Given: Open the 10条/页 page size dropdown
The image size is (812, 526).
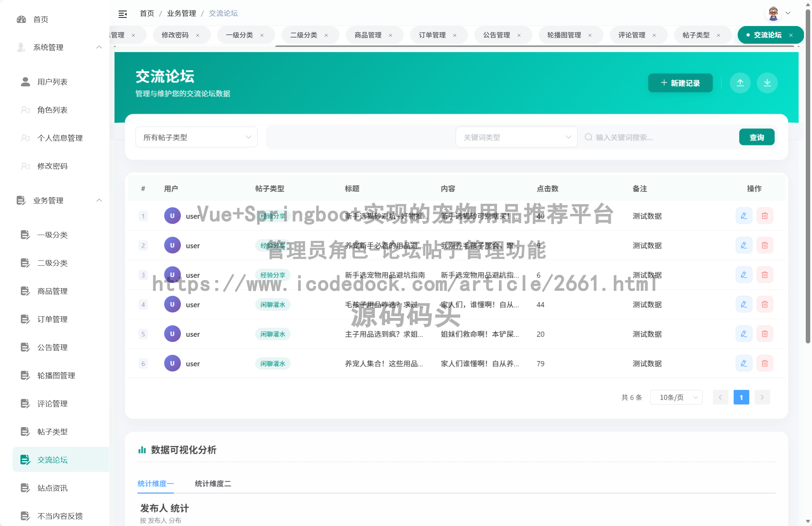Looking at the screenshot, I should pos(676,397).
